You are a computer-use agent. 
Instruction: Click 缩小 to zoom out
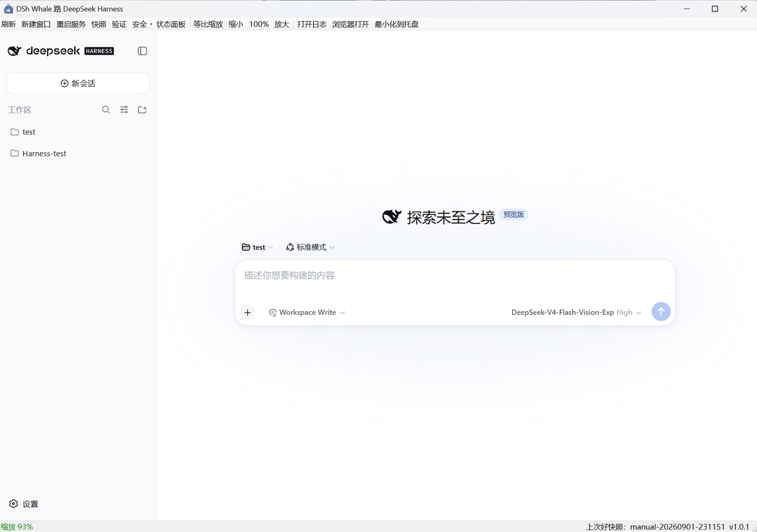[236, 25]
